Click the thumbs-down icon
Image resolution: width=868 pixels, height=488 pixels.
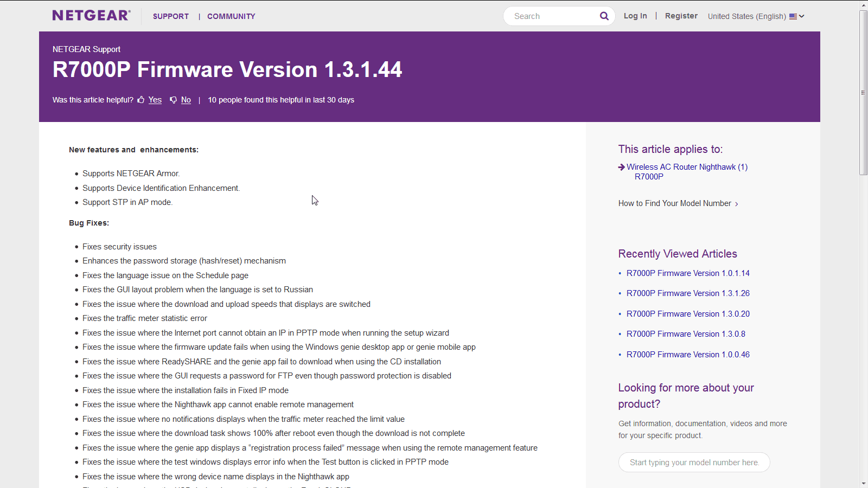tap(174, 100)
